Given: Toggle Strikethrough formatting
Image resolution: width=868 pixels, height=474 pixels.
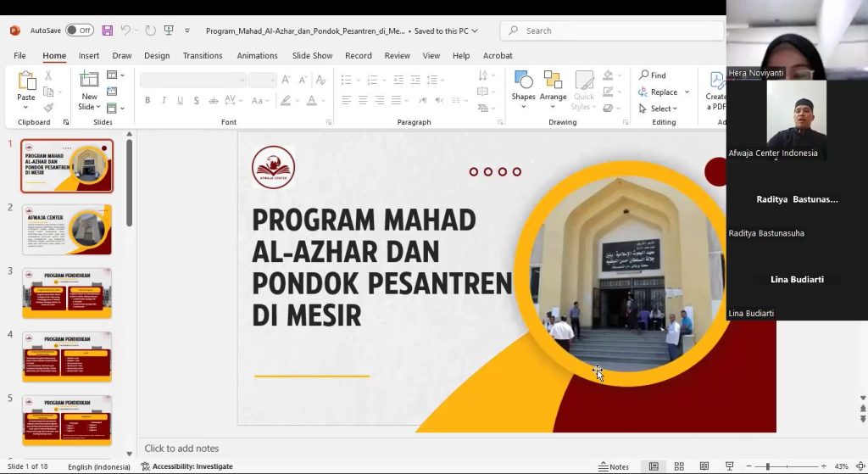Looking at the screenshot, I should 213,100.
